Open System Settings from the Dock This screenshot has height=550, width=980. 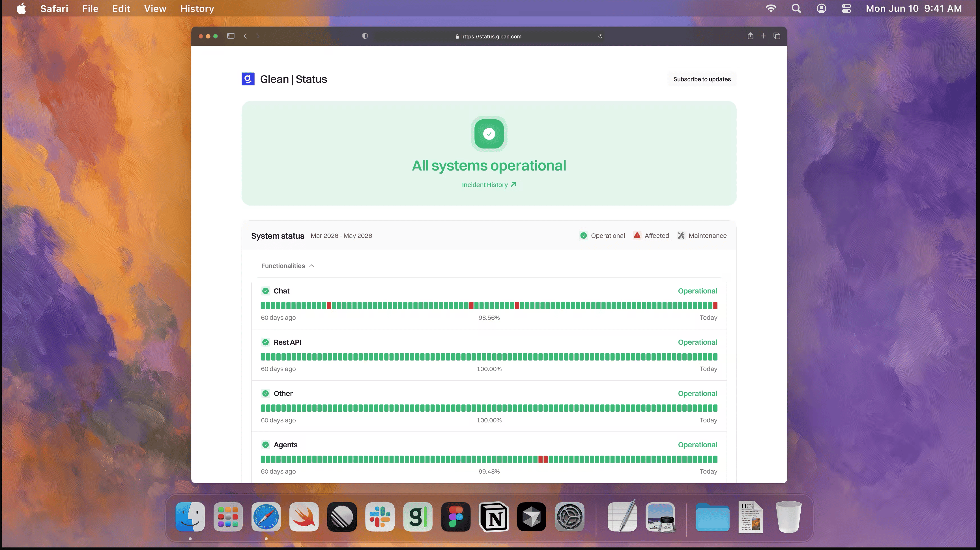[x=569, y=517]
